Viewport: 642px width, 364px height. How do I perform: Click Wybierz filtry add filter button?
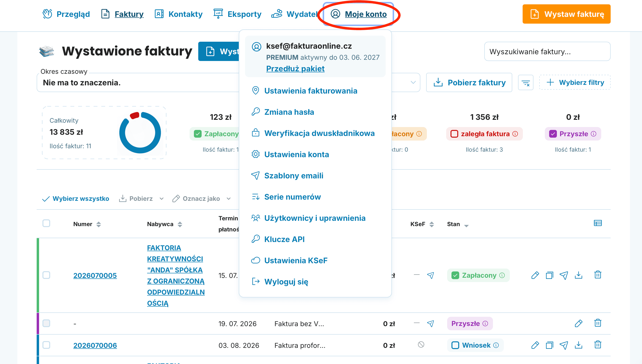575,82
